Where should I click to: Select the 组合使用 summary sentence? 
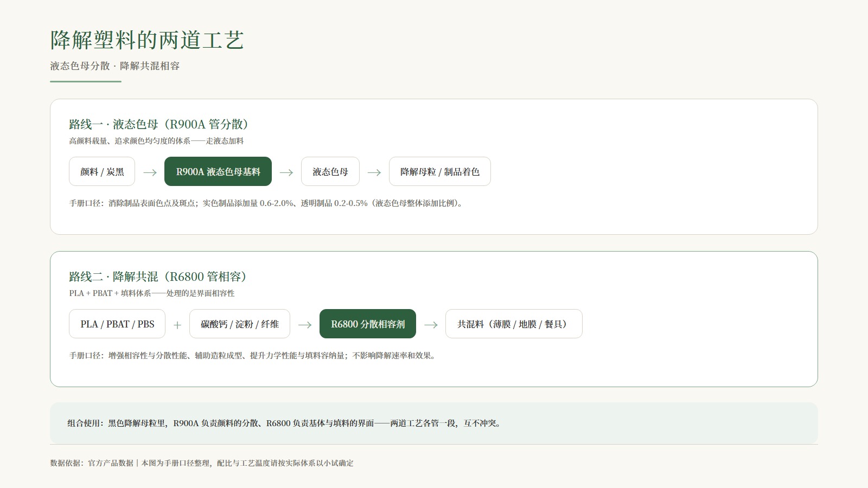point(284,423)
